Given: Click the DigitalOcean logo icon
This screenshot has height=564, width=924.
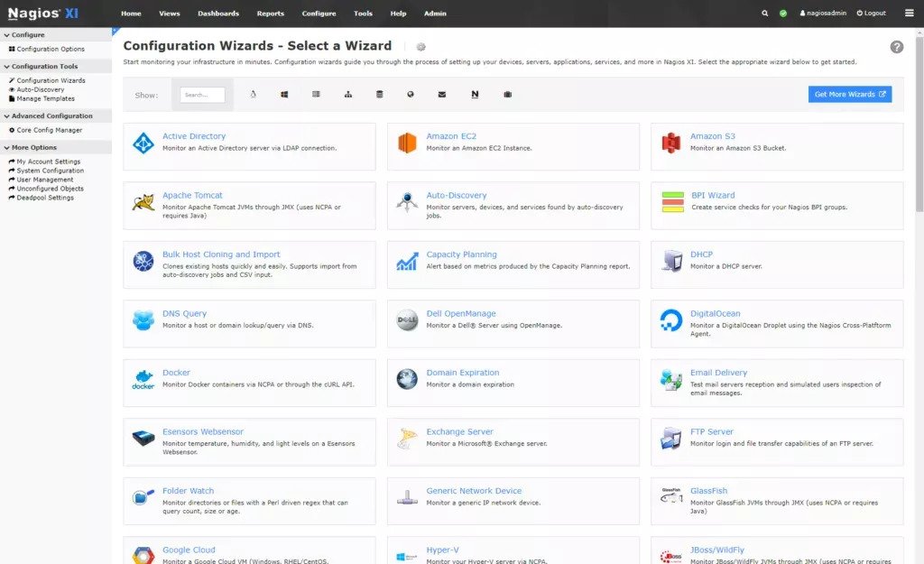Looking at the screenshot, I should point(671,320).
